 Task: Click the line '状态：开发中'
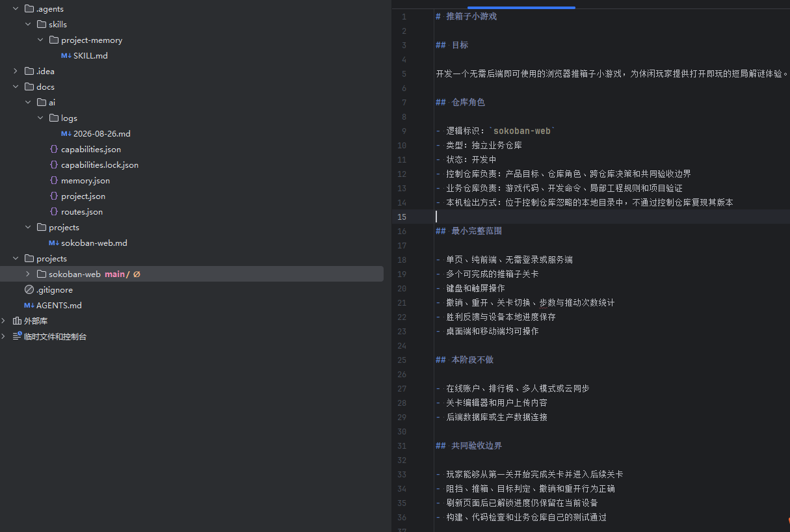471,159
